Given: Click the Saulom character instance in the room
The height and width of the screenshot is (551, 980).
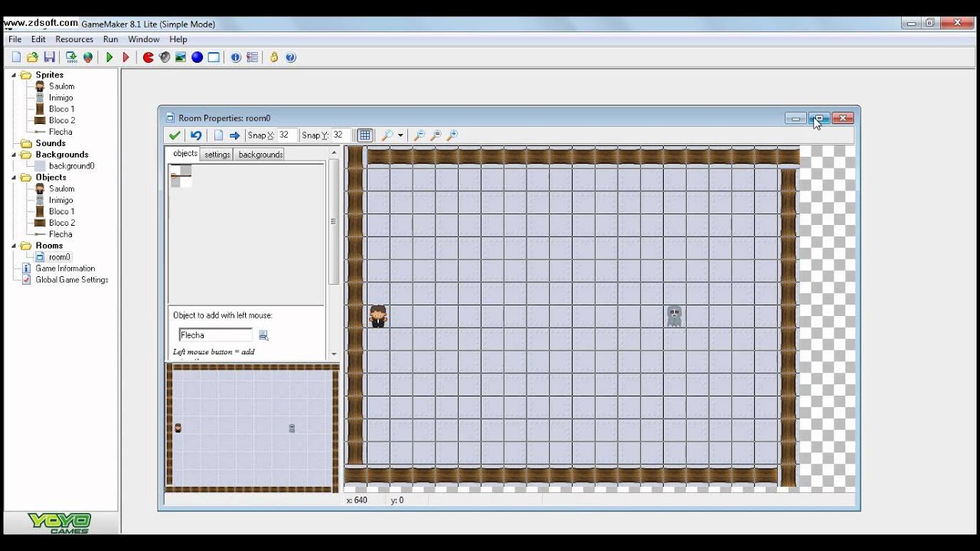Looking at the screenshot, I should (378, 316).
